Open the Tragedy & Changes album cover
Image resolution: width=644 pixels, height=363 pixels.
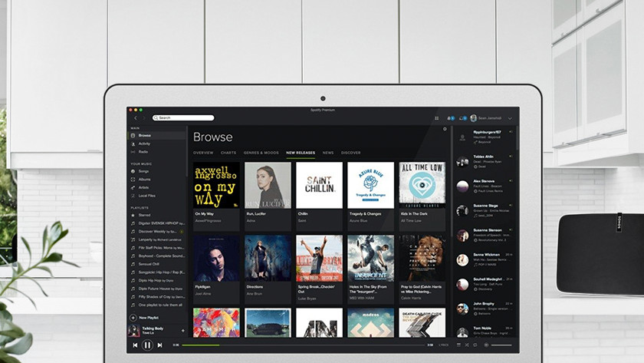point(370,185)
